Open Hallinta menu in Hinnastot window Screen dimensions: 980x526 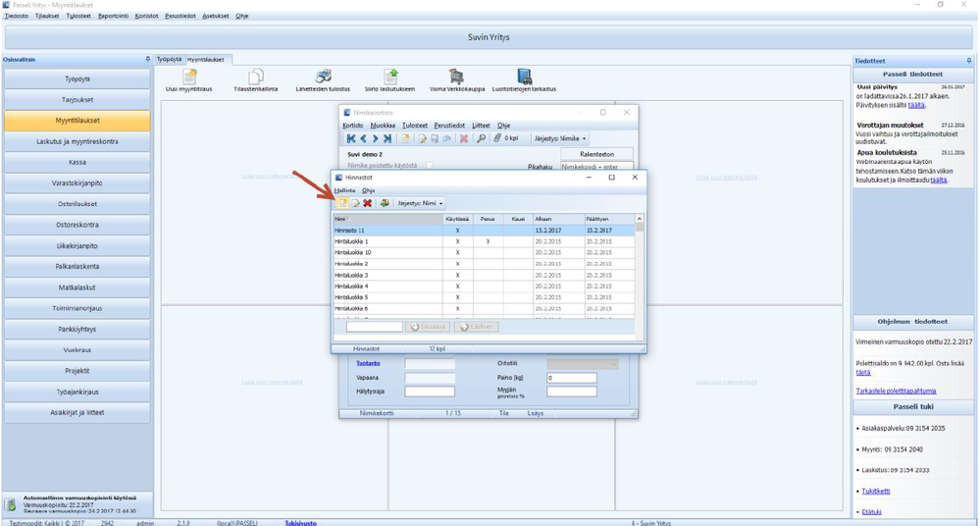tap(344, 190)
